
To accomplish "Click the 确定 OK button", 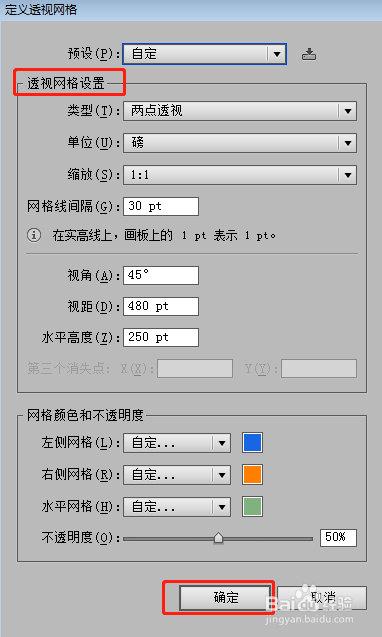I will point(225,598).
